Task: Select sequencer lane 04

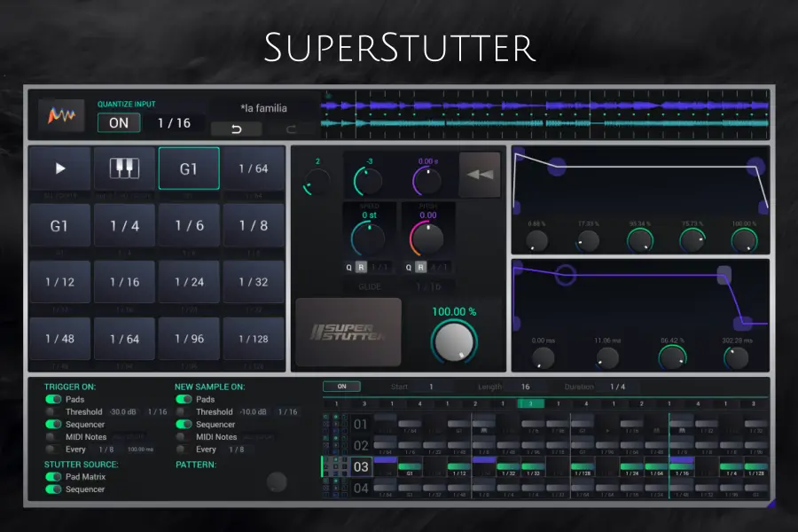Action: click(x=361, y=489)
